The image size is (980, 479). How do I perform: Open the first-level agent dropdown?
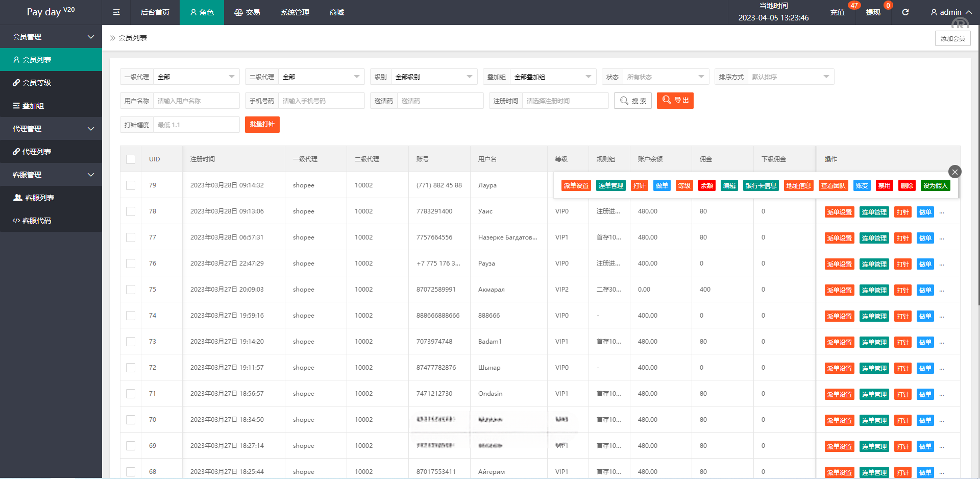[196, 77]
